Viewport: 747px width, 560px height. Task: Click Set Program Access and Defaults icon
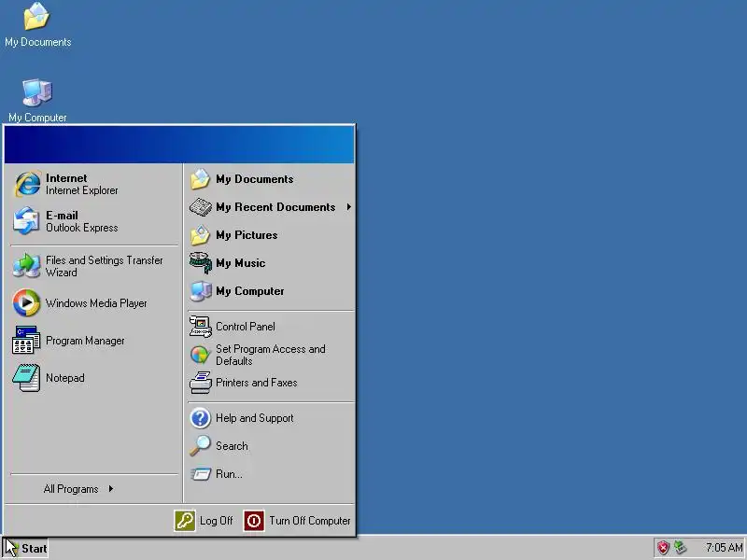pos(201,355)
